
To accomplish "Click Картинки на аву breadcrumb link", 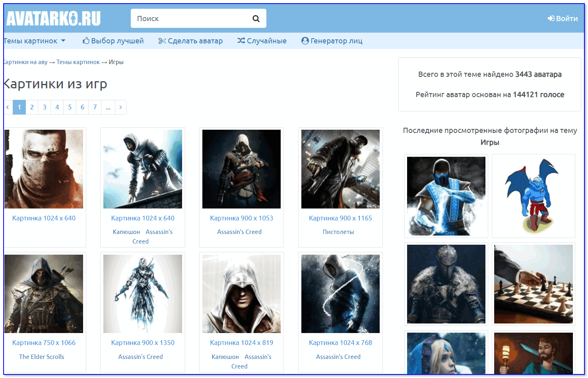I will point(25,62).
